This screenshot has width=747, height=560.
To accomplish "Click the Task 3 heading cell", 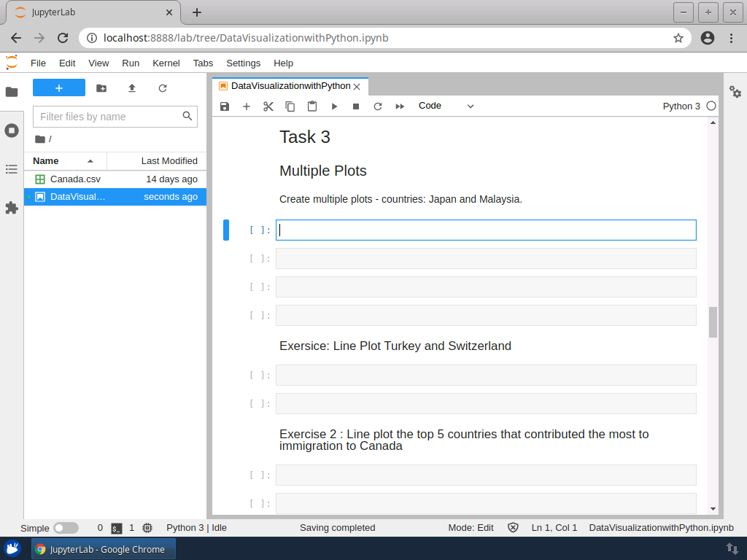I will click(305, 137).
